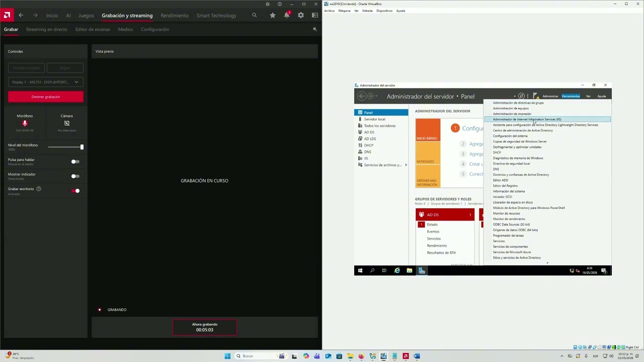Expand Servicios de archivos in Server Manager

406,165
